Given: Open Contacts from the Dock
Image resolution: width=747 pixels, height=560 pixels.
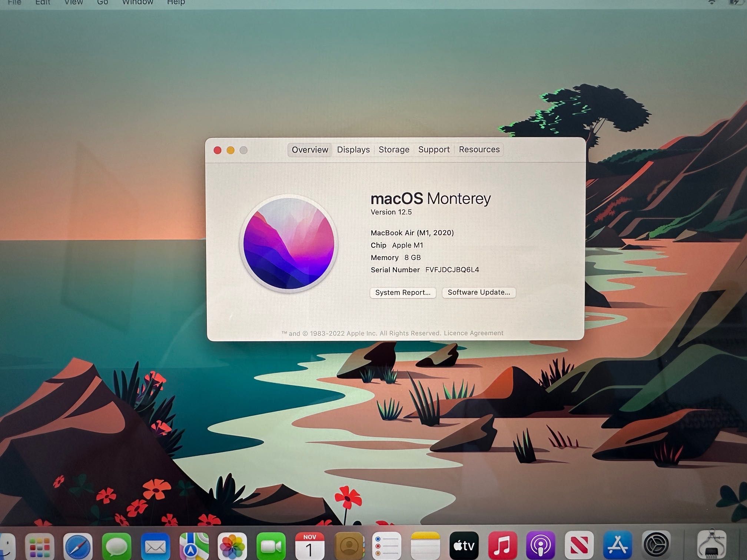Looking at the screenshot, I should click(349, 546).
